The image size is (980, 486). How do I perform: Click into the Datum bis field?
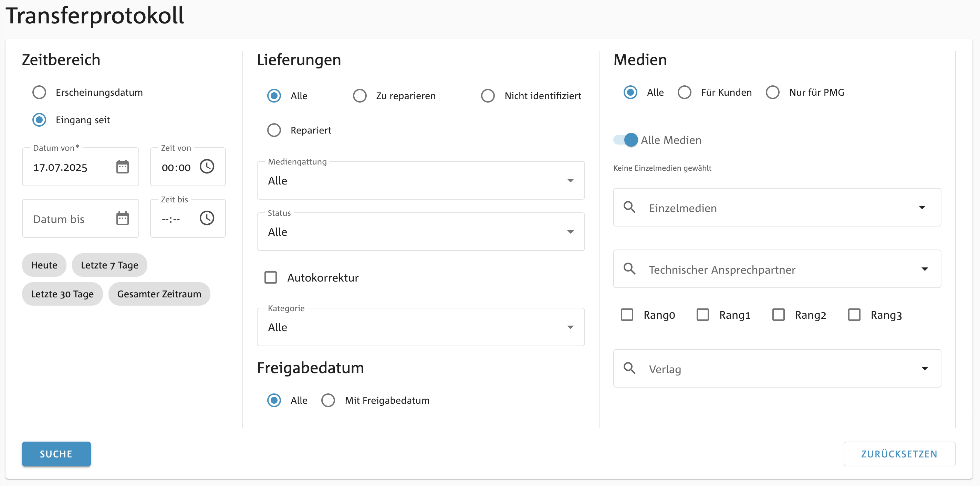click(x=69, y=219)
